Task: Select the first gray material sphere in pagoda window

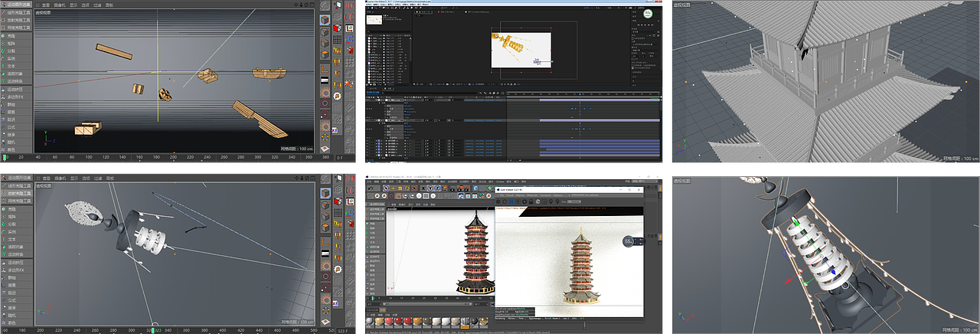Action: 369,321
